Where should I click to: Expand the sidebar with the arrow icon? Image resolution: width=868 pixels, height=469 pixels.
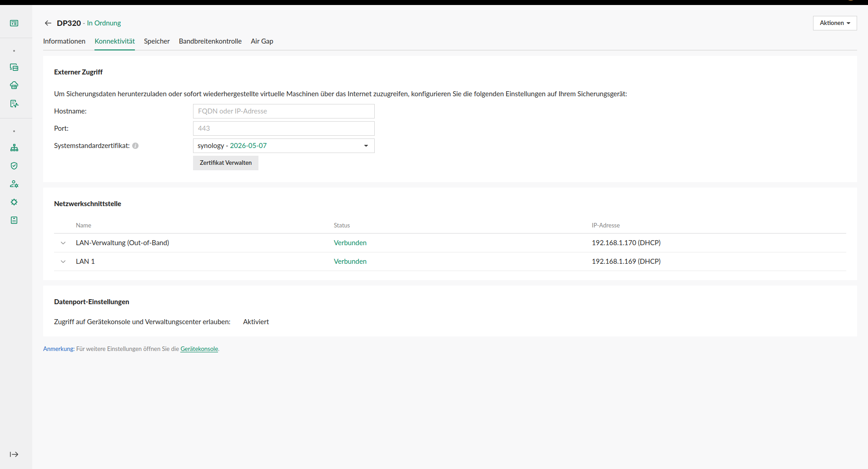click(14, 454)
